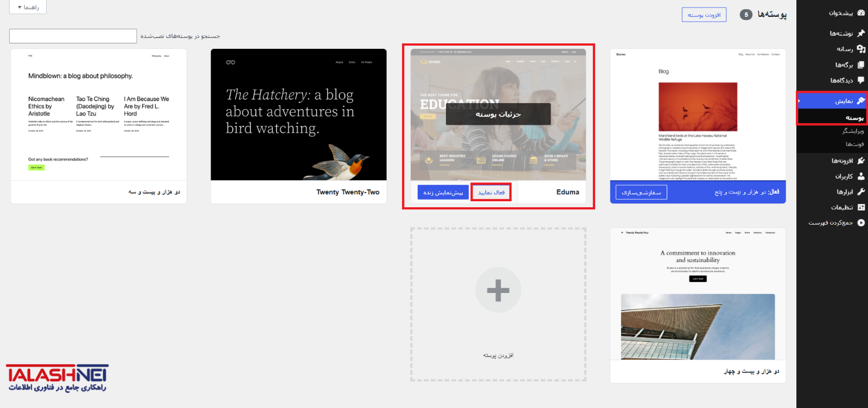
Task: Click the Settings (تنظیمات) sliders icon
Action: click(x=861, y=207)
